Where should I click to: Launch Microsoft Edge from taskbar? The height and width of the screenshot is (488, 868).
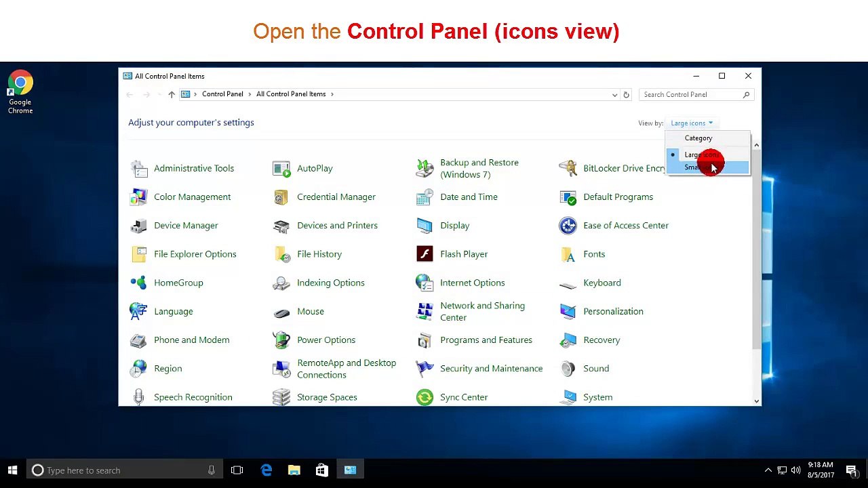pos(266,470)
